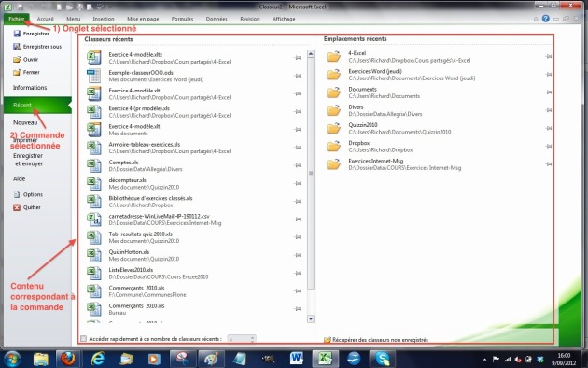Click the scroll down arrow of recent list
Screen dimensions: 588x368
pos(311,318)
